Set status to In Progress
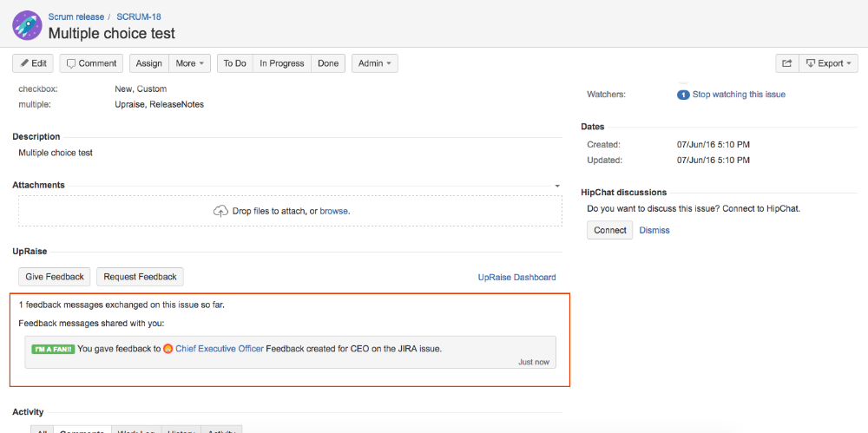 tap(282, 63)
